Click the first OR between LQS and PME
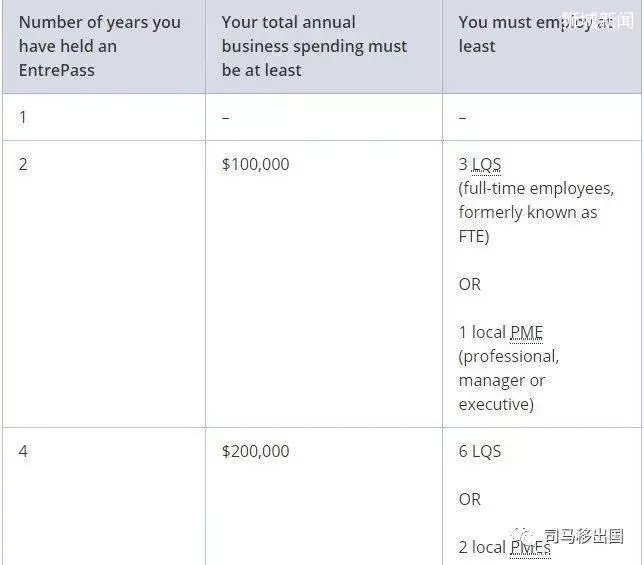The width and height of the screenshot is (644, 565). [x=469, y=284]
